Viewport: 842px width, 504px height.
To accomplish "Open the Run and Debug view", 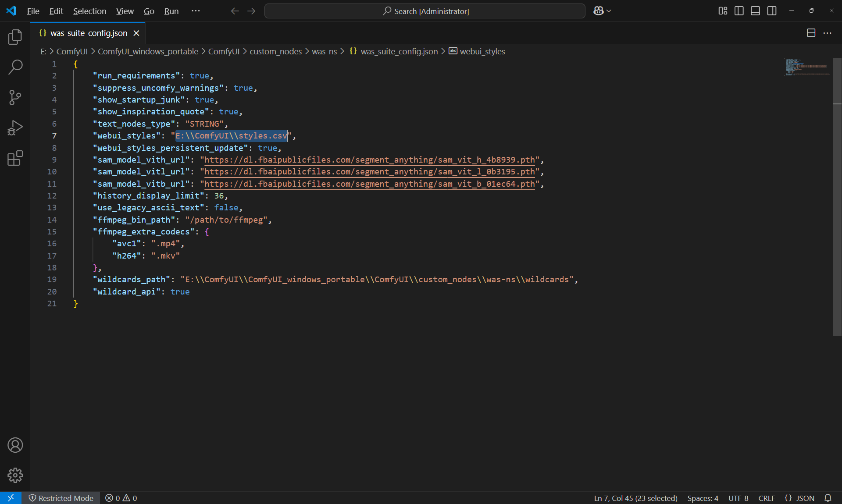I will [15, 128].
